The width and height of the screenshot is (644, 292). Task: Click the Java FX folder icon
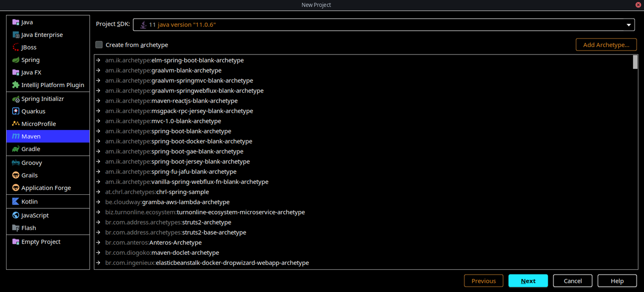pos(16,72)
